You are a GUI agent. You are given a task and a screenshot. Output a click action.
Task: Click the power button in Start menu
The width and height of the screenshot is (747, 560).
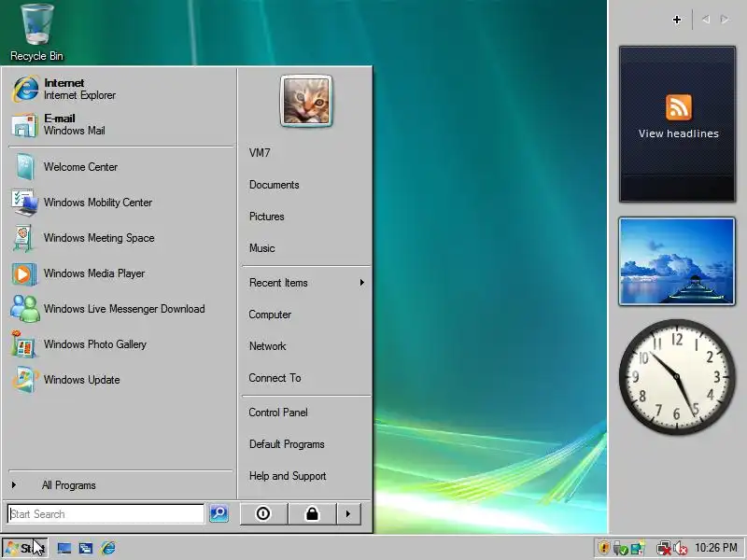pos(263,514)
